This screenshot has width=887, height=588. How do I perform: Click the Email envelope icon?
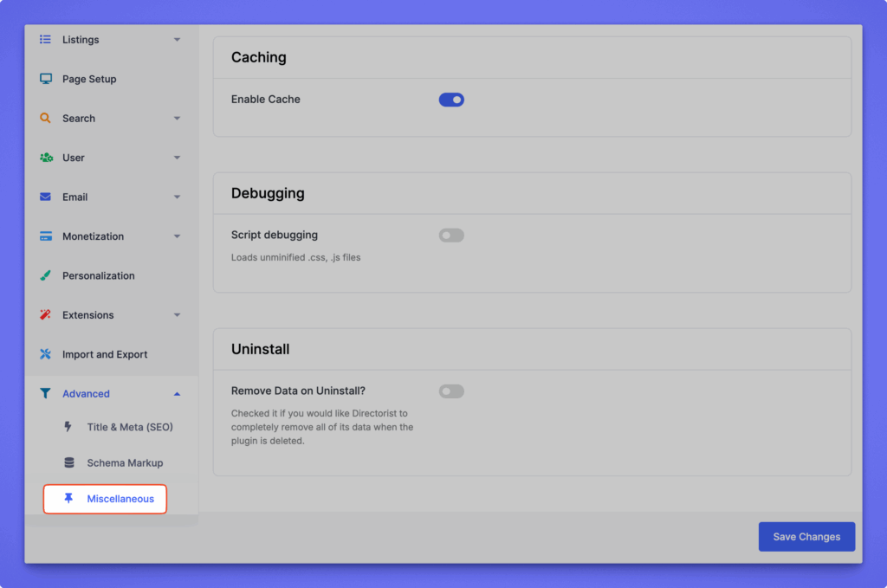[x=46, y=197]
